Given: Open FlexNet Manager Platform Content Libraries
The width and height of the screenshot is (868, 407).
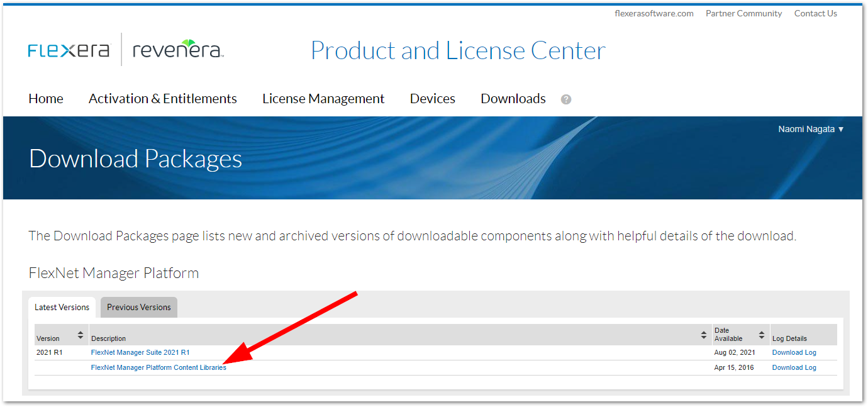Looking at the screenshot, I should click(x=159, y=368).
